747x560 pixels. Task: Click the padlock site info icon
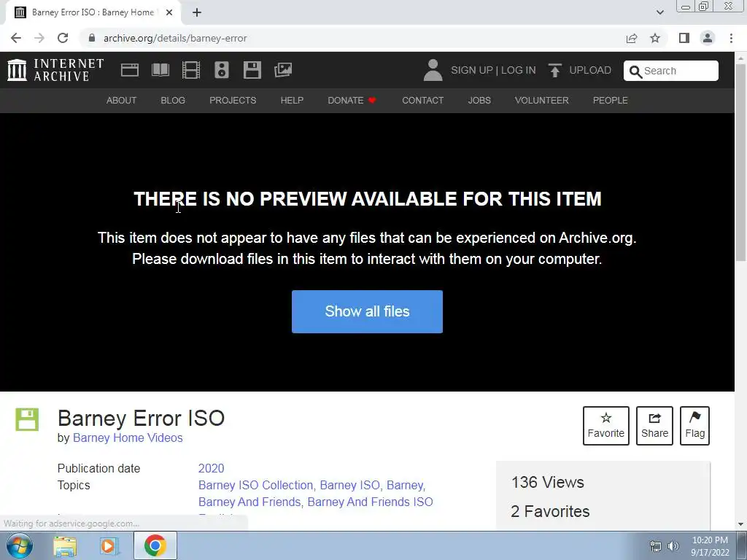tap(92, 38)
